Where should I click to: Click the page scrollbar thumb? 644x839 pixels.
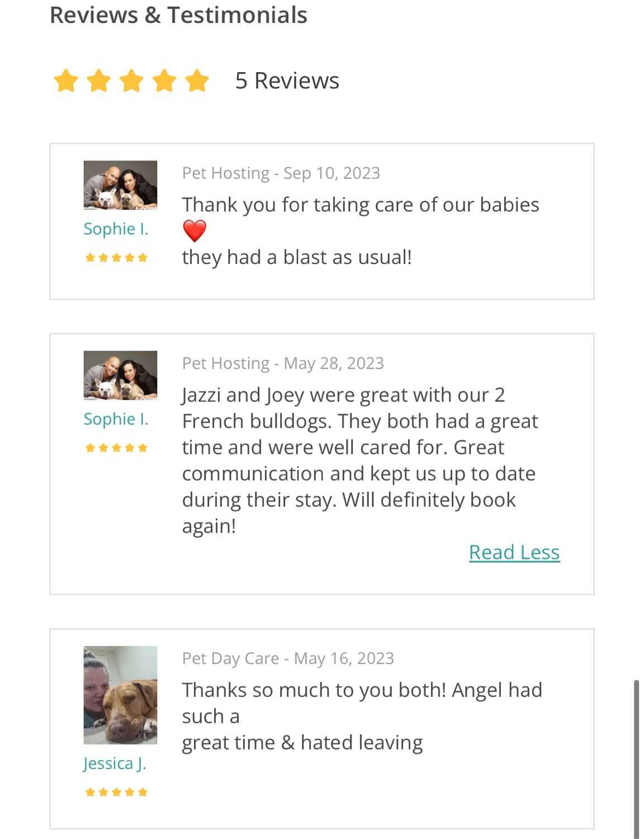click(636, 758)
